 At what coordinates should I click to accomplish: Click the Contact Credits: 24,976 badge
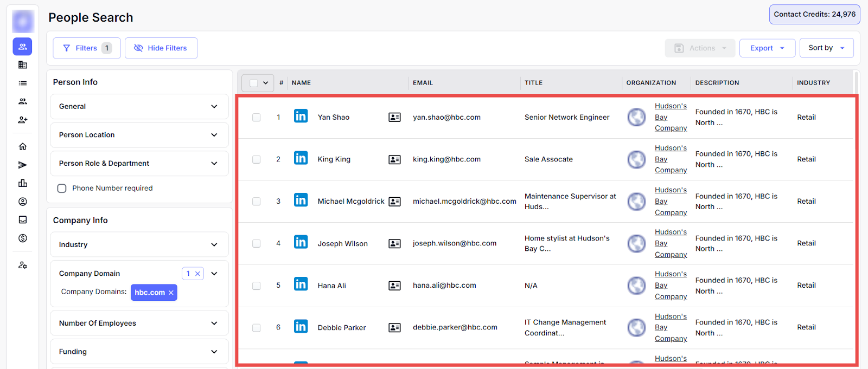coord(814,15)
